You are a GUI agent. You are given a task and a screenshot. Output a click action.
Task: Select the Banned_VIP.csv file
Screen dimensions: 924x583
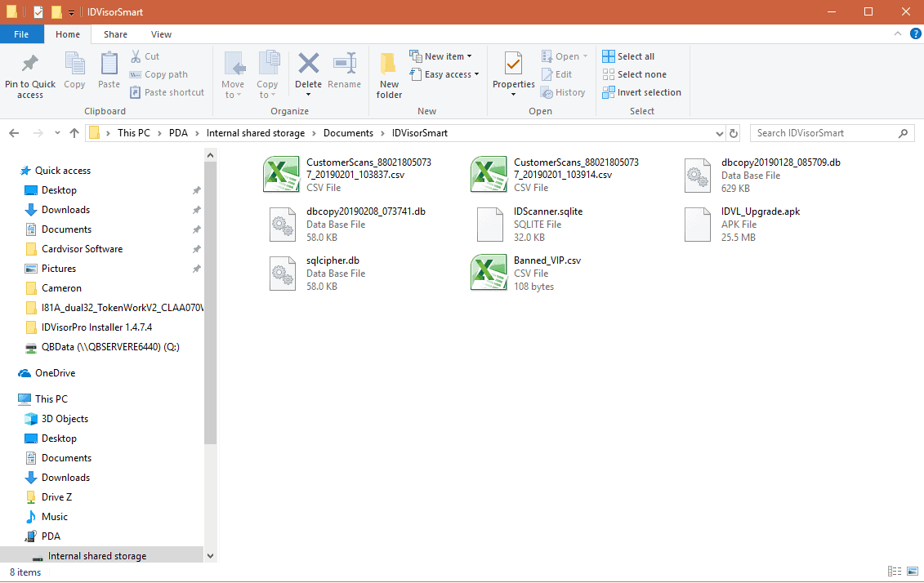click(x=547, y=260)
